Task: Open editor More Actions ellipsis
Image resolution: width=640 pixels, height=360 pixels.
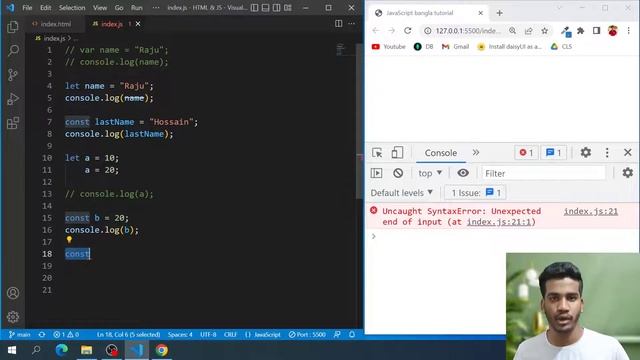Action: coord(351,24)
